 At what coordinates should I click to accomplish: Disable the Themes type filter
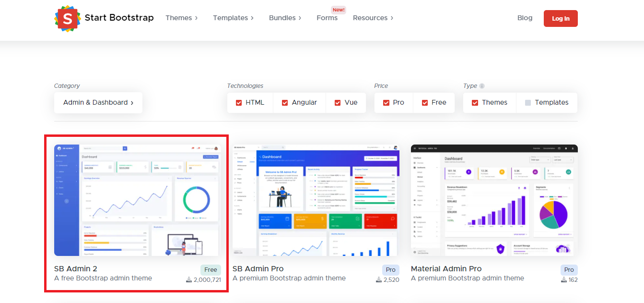[x=475, y=103]
